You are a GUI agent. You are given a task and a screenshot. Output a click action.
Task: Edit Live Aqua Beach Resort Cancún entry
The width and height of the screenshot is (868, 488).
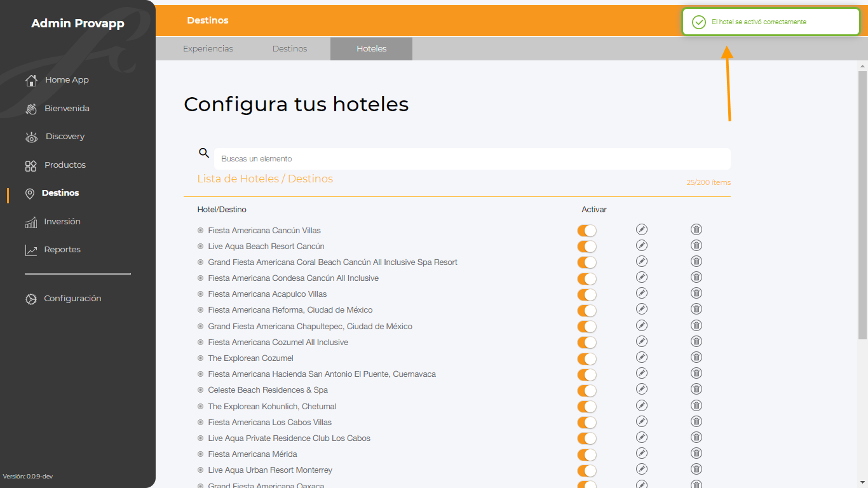point(642,245)
